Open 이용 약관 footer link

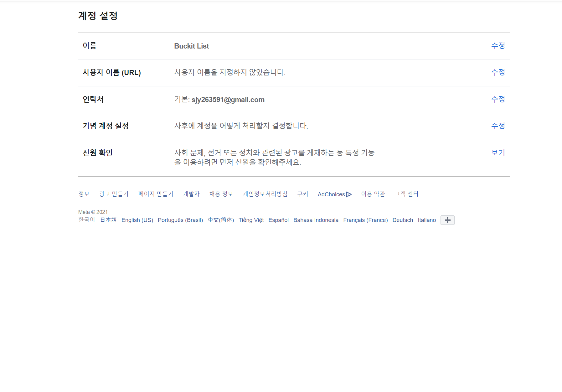[373, 194]
